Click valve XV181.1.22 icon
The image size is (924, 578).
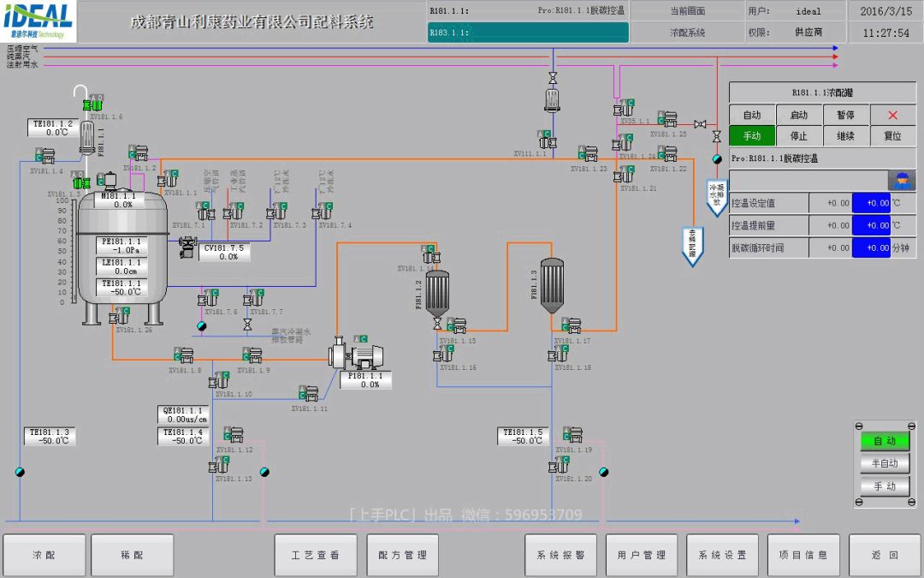667,155
